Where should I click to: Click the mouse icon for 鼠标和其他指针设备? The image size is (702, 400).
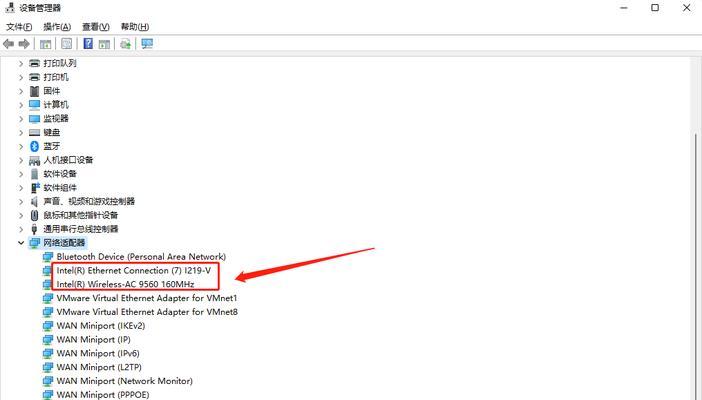coord(34,215)
